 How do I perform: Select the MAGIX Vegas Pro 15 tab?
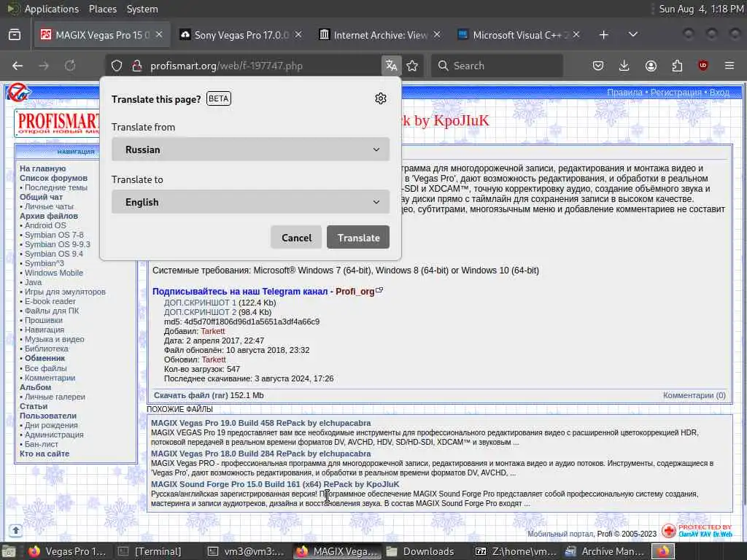(x=102, y=35)
